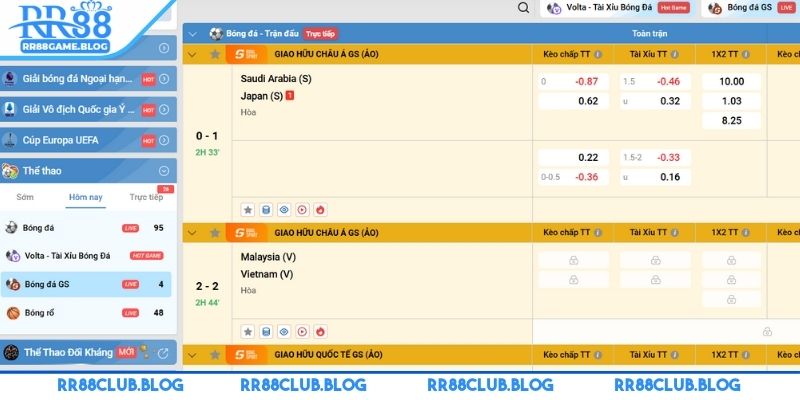Select Bóng đá GS sidebar item
The width and height of the screenshot is (800, 400).
[86, 284]
